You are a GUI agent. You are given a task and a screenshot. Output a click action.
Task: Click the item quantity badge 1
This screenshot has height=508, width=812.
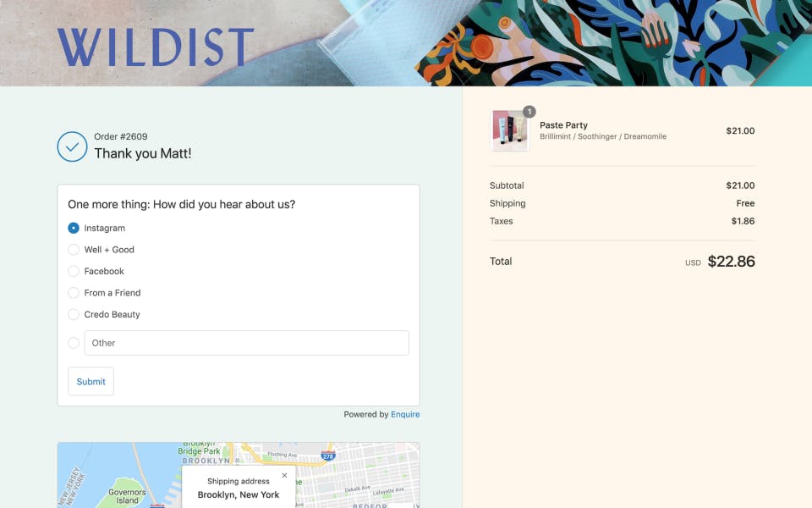529,112
